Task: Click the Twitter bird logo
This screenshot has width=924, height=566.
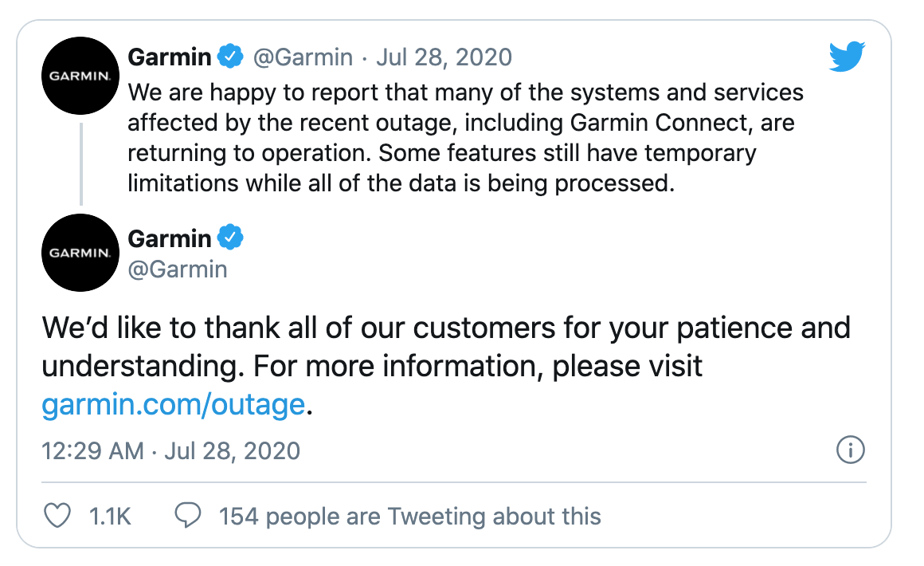Action: pyautogui.click(x=847, y=57)
